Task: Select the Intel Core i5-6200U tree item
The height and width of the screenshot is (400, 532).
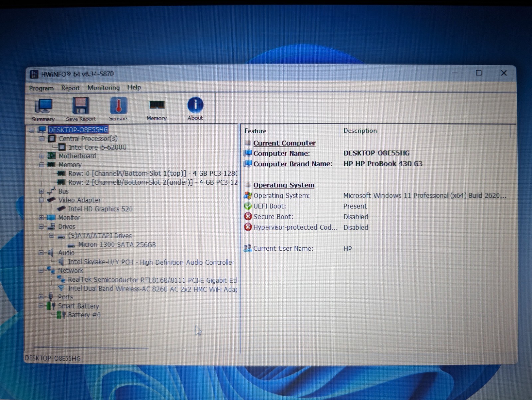Action: click(x=97, y=147)
